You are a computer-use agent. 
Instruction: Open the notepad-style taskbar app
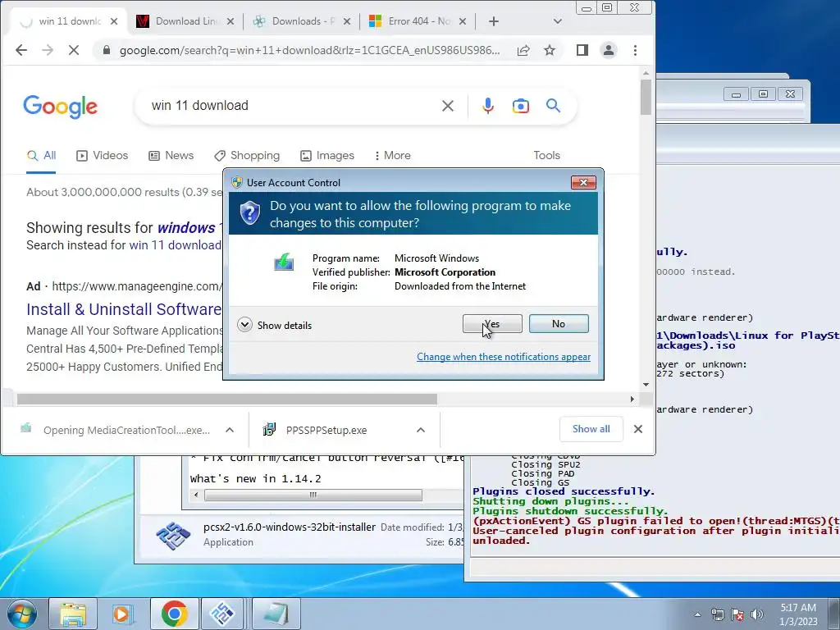(275, 614)
